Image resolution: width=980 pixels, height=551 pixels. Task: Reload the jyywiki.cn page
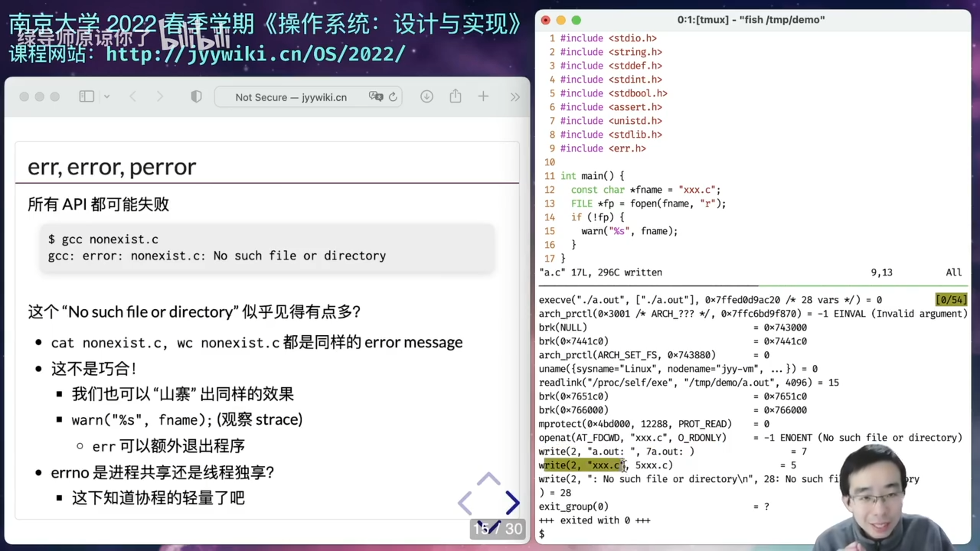(393, 96)
